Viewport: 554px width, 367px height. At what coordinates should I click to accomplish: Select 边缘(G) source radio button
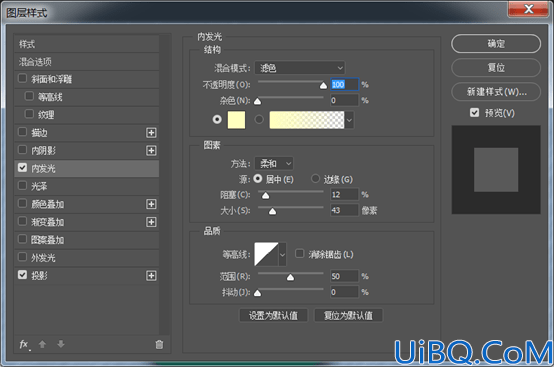[315, 179]
